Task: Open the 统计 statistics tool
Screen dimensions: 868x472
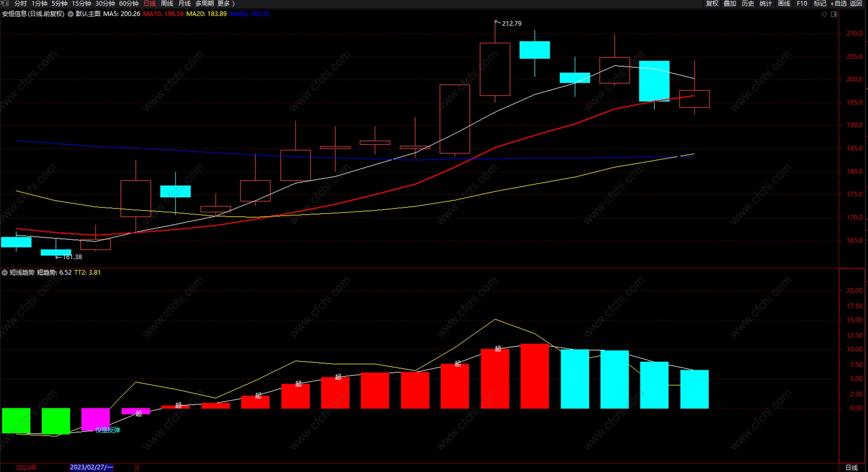Action: tap(765, 4)
